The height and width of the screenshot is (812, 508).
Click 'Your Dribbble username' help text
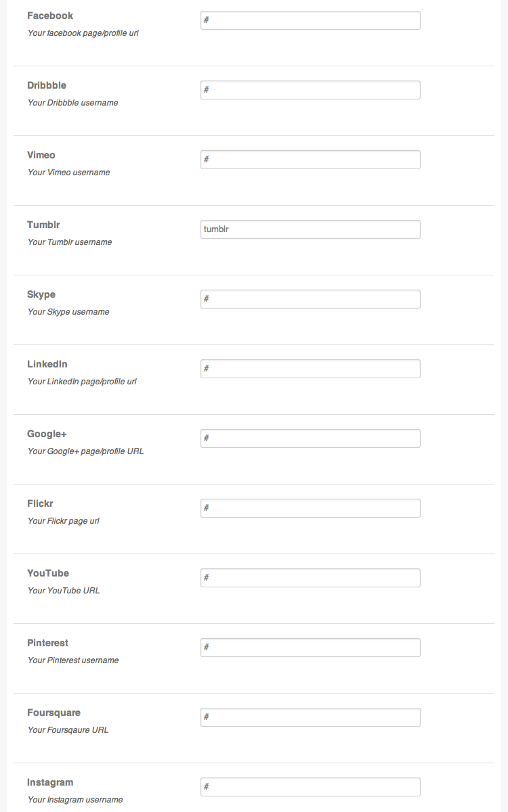[x=72, y=103]
